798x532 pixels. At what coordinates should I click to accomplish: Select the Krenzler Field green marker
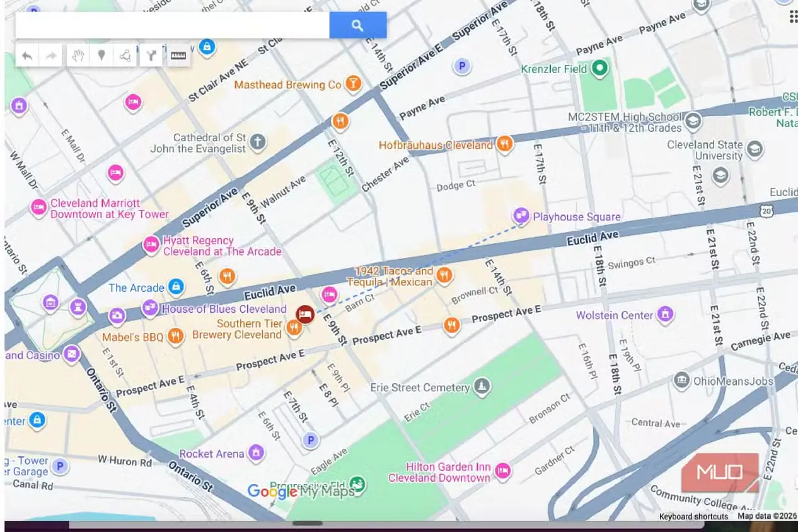(600, 68)
